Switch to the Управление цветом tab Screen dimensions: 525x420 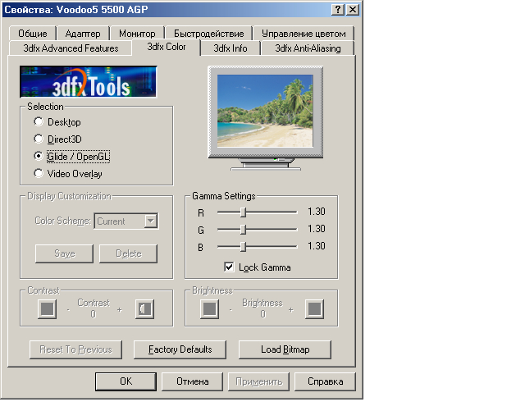(x=304, y=34)
